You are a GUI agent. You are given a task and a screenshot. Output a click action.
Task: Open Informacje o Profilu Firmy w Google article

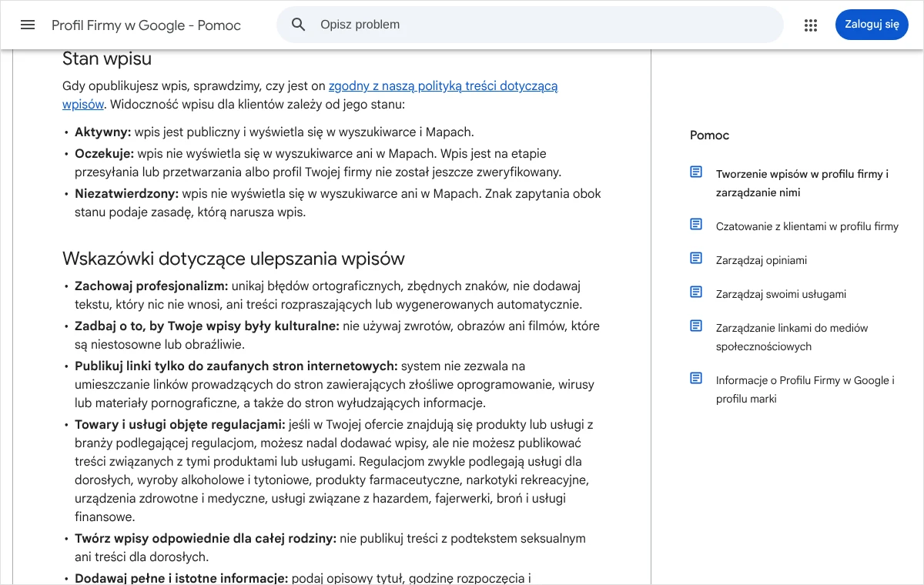click(805, 389)
